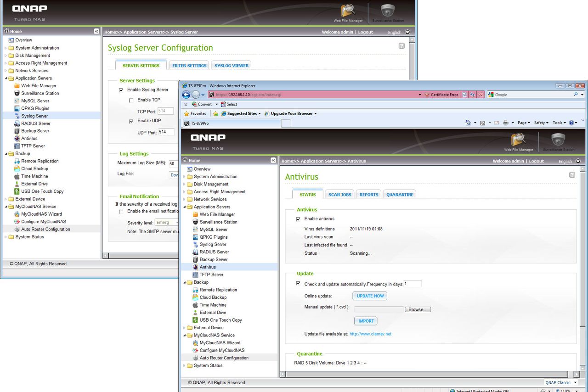Toggle Enable Syslog Server checkbox
Image resolution: width=588 pixels, height=392 pixels.
(x=121, y=90)
